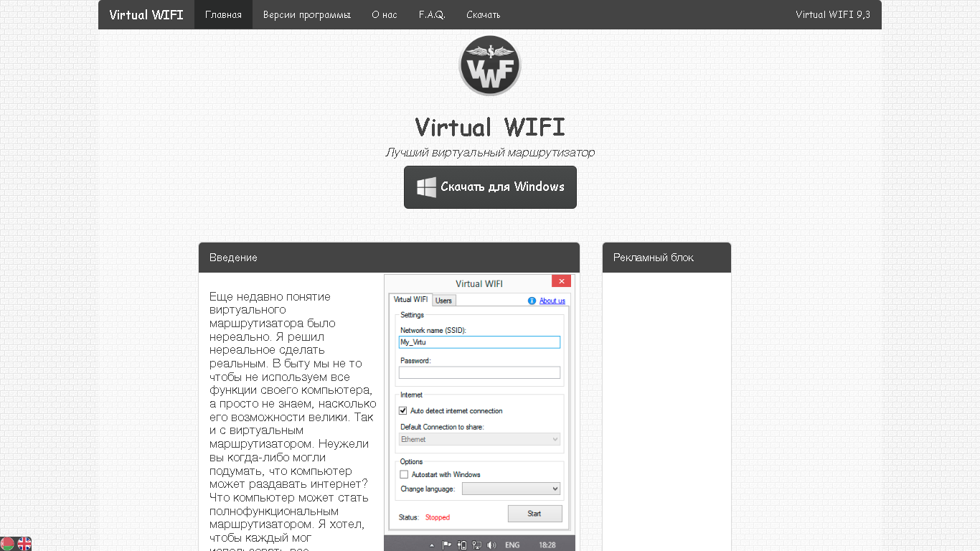Click red Stopped status text

pos(438,517)
